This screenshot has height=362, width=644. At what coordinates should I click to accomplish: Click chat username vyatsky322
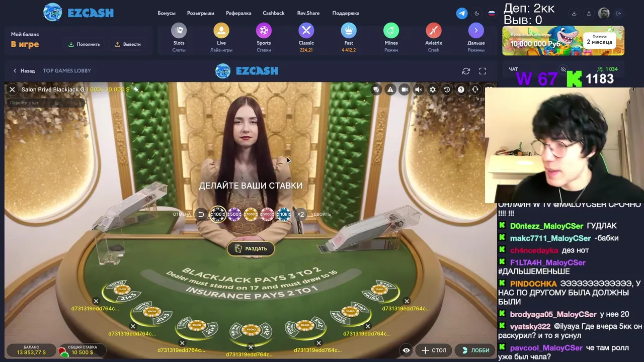pyautogui.click(x=530, y=326)
